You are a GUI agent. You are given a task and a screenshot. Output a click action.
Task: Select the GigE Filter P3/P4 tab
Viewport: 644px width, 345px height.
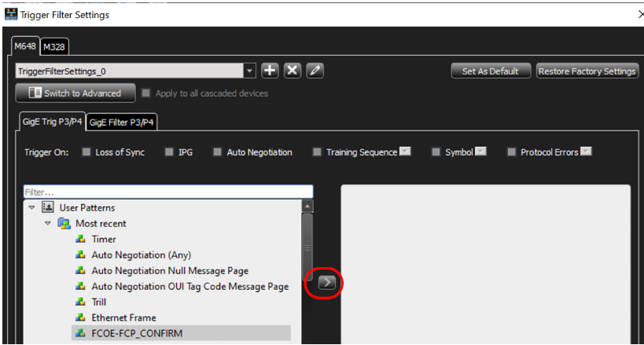pyautogui.click(x=122, y=123)
